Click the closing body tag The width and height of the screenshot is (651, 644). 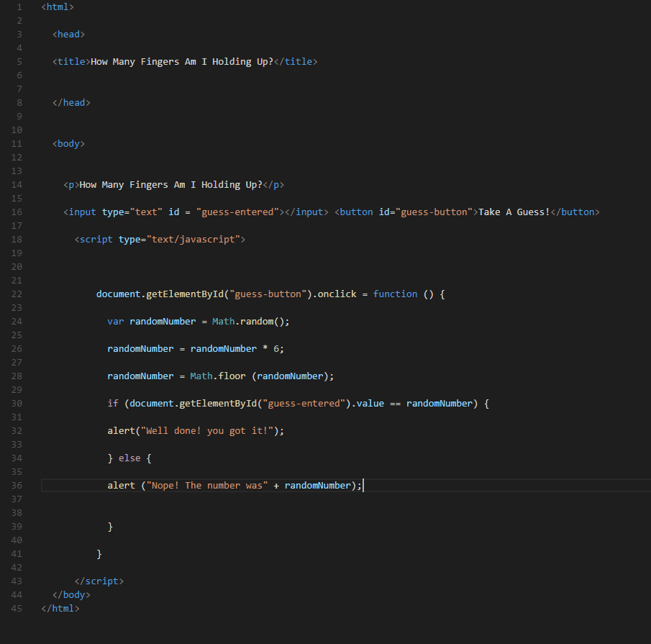[x=71, y=595]
